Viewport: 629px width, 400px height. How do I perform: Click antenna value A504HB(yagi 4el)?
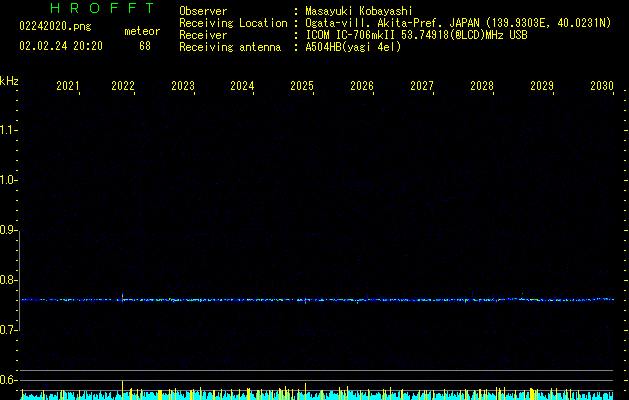(353, 47)
